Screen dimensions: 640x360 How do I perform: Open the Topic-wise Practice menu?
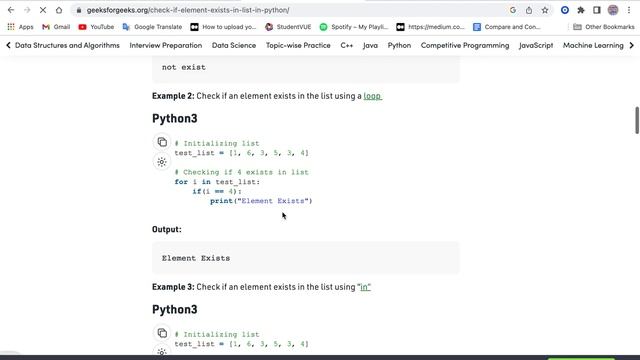(x=298, y=45)
